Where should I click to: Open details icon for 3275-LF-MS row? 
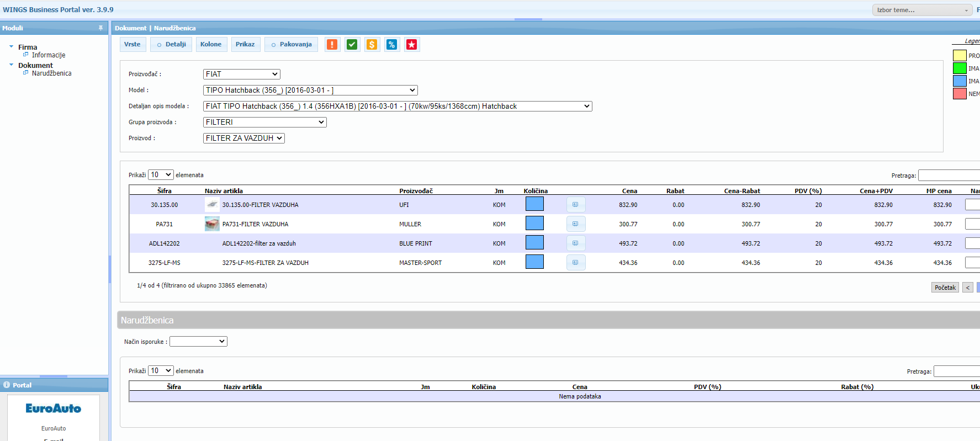pos(576,263)
